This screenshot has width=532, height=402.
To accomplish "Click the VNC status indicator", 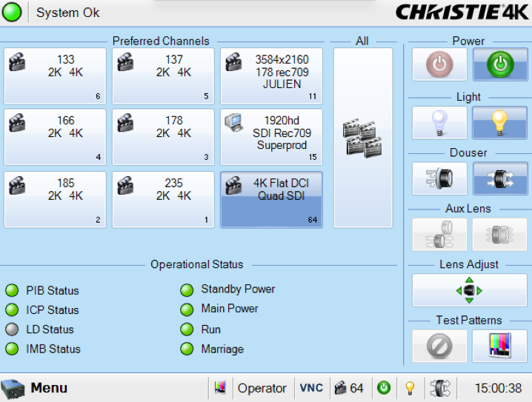I will [x=311, y=388].
